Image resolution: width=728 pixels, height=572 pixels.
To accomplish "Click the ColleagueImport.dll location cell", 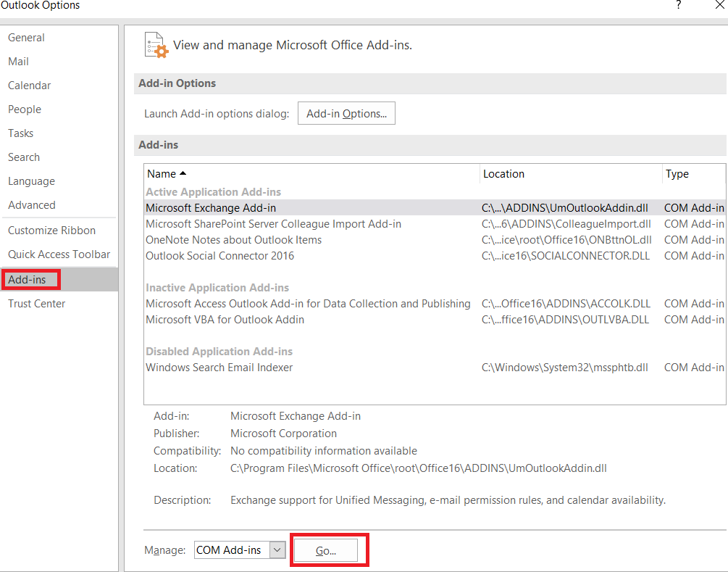I will [x=566, y=224].
